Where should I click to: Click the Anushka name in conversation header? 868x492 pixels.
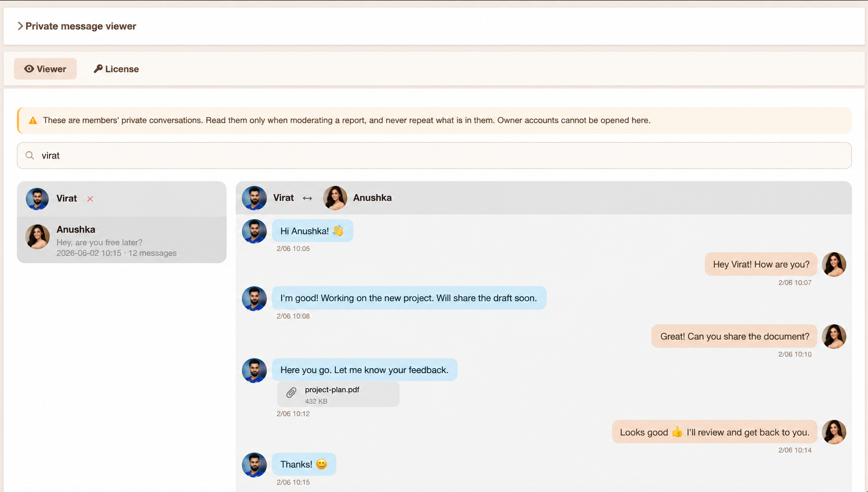(x=372, y=198)
